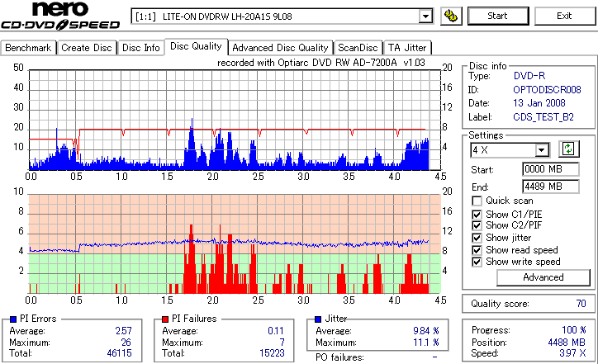Click the Exit button
This screenshot has height=364, width=598.
tap(564, 16)
